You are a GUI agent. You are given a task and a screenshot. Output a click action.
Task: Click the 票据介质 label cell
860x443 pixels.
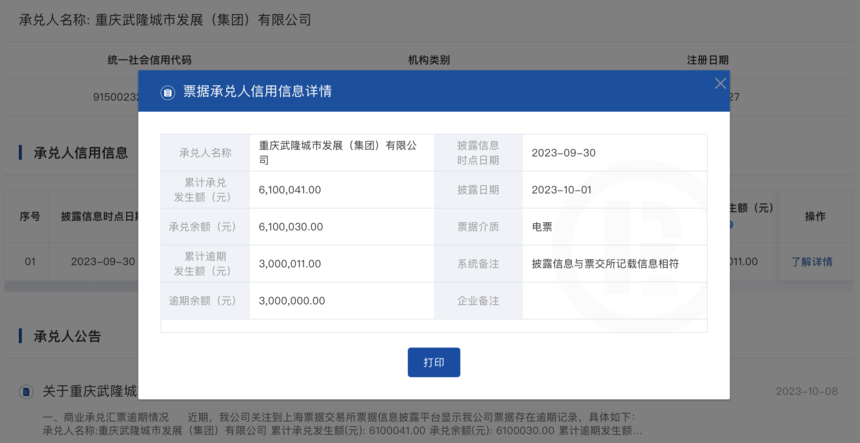coord(478,226)
